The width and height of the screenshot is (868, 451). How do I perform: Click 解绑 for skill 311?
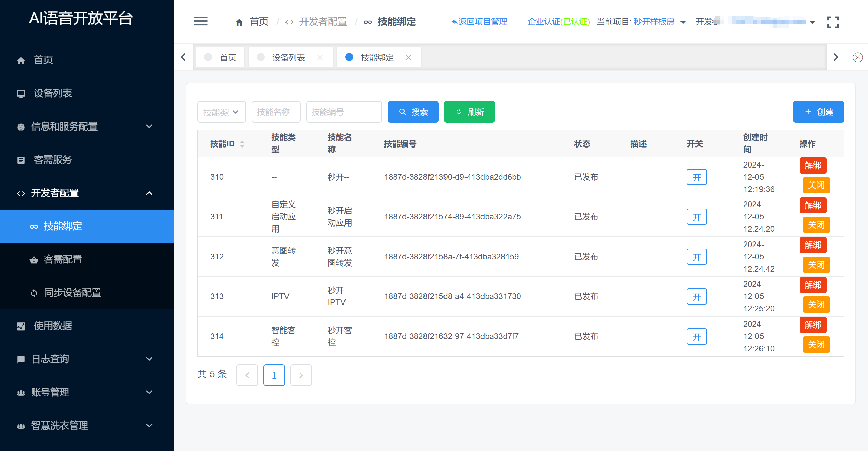[812, 205]
